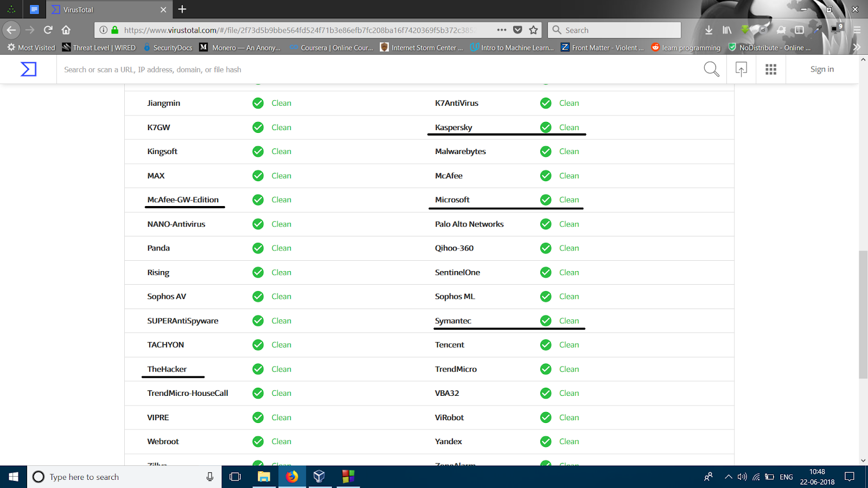Click the scrollbar down arrow
868x488 pixels.
[863, 460]
